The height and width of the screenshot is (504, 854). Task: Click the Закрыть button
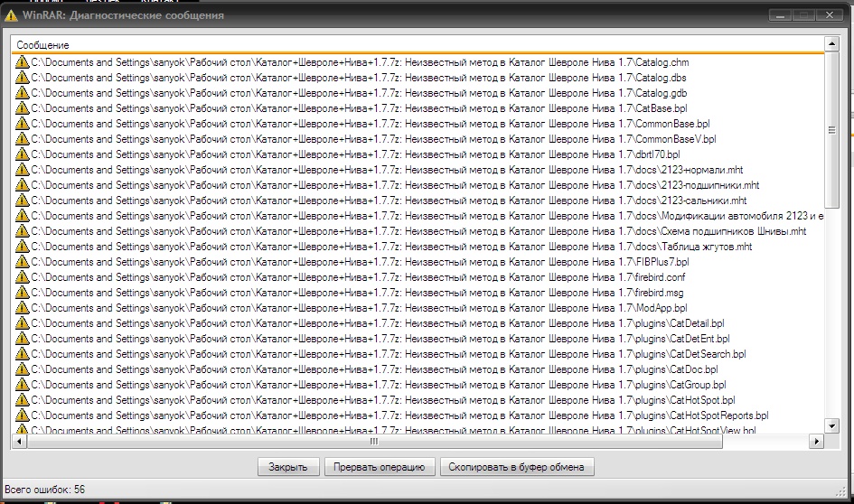point(288,467)
